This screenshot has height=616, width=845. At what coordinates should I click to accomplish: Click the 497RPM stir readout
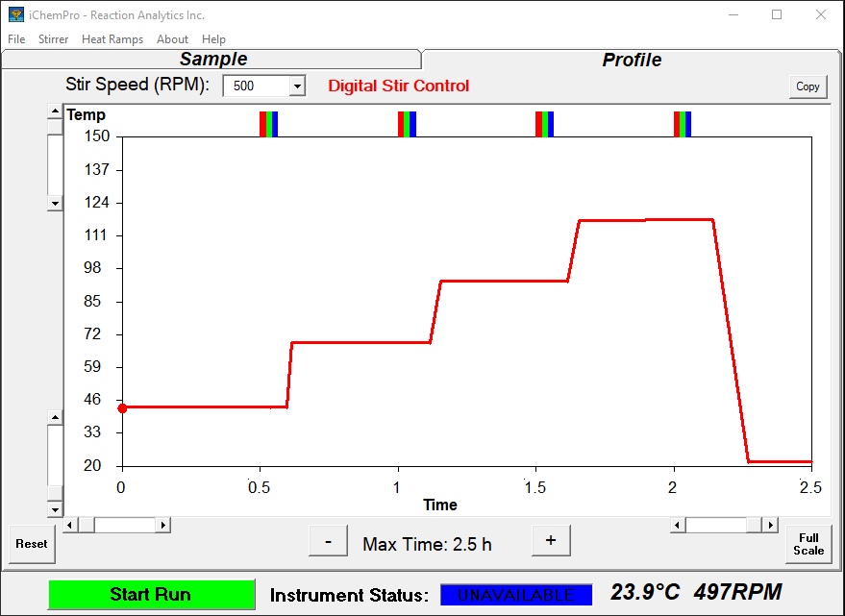tap(737, 592)
